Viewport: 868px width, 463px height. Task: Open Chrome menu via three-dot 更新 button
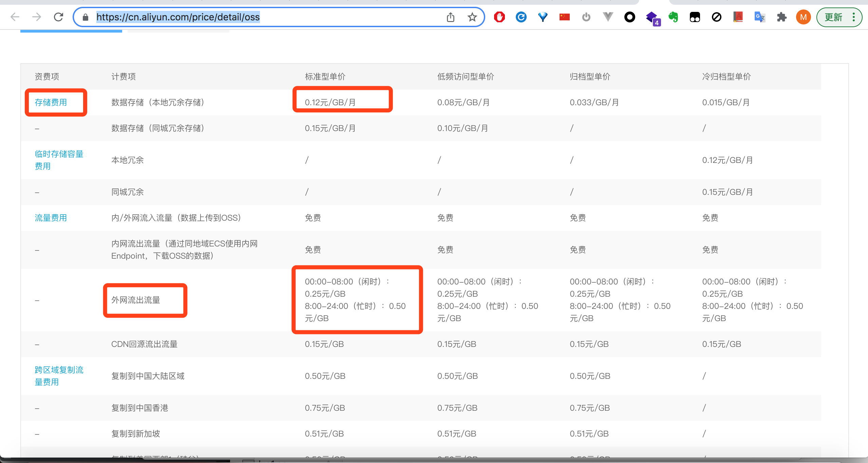pyautogui.click(x=854, y=17)
